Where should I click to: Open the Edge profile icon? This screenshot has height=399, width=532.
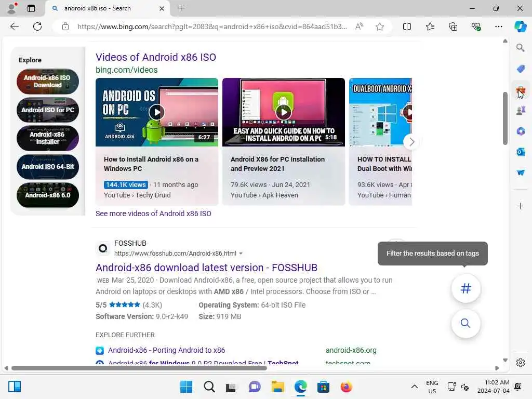click(12, 8)
